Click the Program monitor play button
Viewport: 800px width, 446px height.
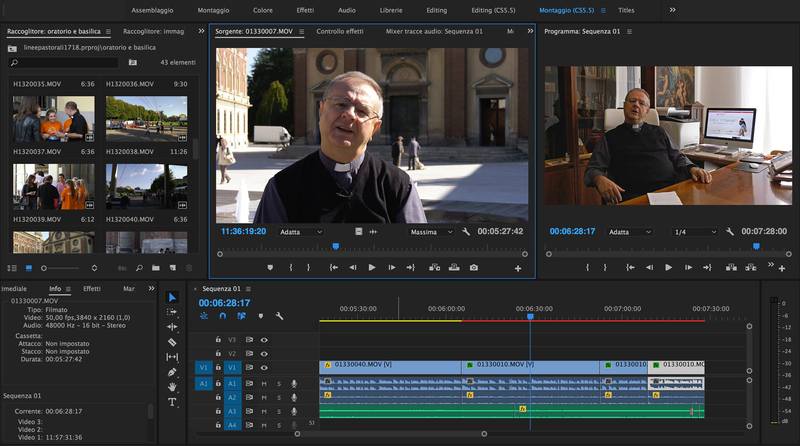668,267
